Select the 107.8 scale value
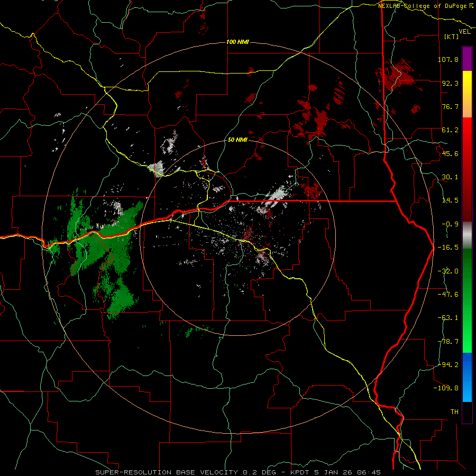Viewport: 476px width, 476px height. (448, 59)
